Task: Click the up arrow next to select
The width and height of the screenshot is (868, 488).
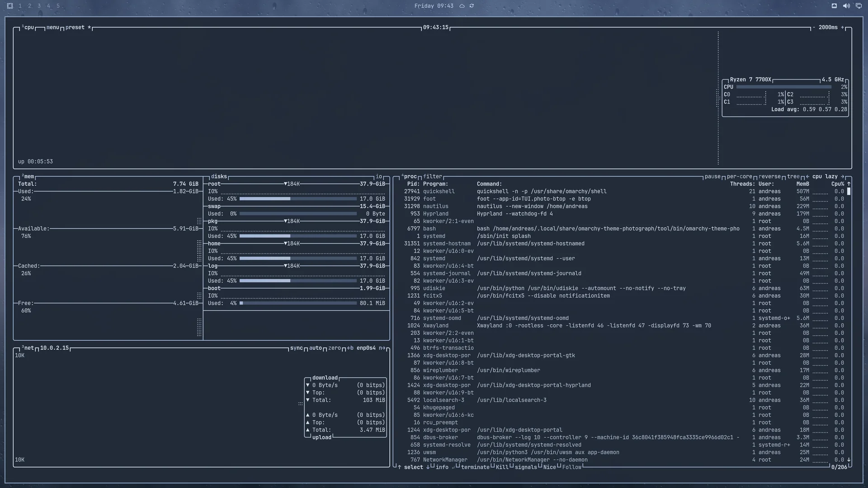Action: [x=399, y=467]
